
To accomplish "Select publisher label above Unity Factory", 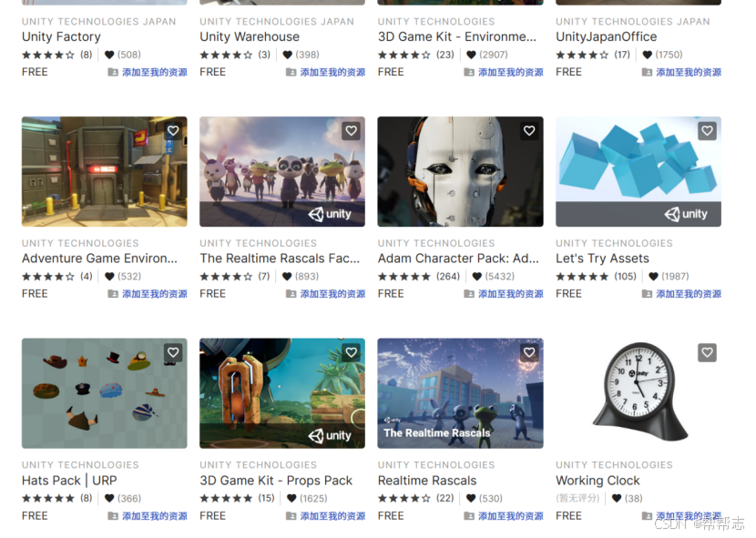I will [99, 22].
